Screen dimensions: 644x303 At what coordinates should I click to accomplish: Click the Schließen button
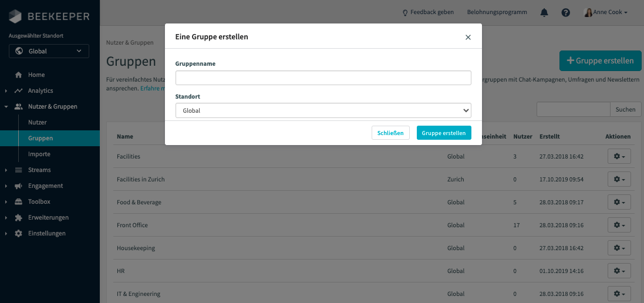(x=390, y=133)
